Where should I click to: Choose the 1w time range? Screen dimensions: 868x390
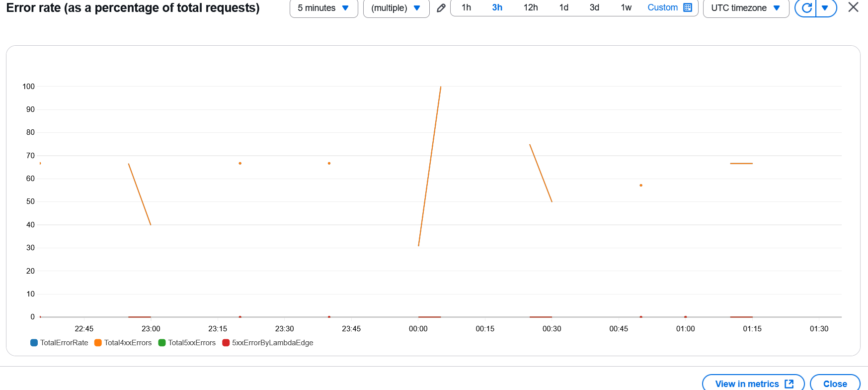tap(626, 7)
